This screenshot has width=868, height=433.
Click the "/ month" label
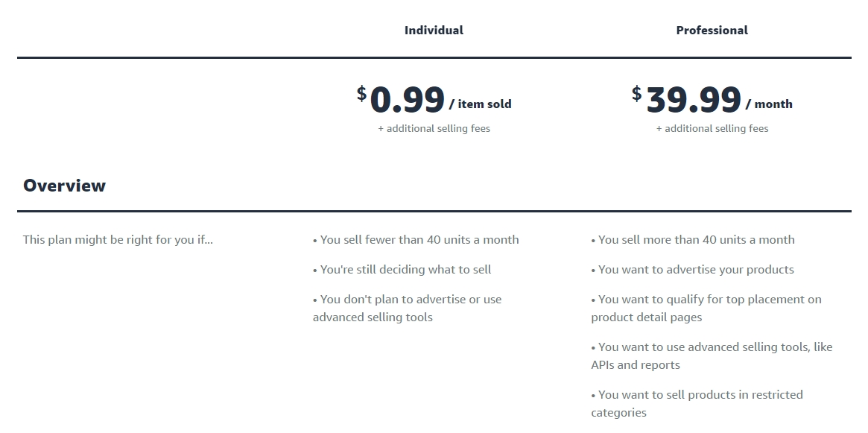pyautogui.click(x=769, y=104)
